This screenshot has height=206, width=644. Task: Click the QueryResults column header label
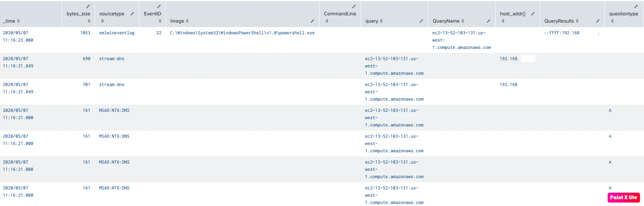[559, 21]
